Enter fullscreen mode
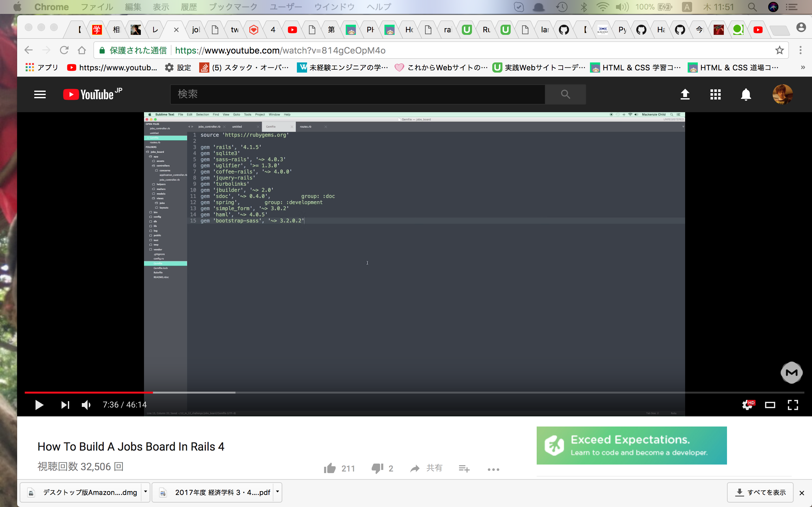 [793, 405]
